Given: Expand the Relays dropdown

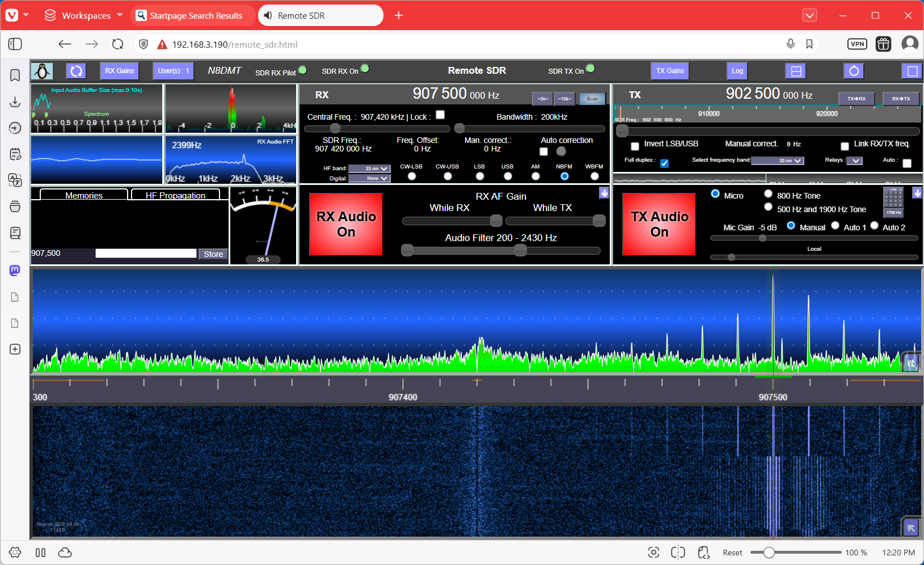Looking at the screenshot, I should pyautogui.click(x=854, y=161).
